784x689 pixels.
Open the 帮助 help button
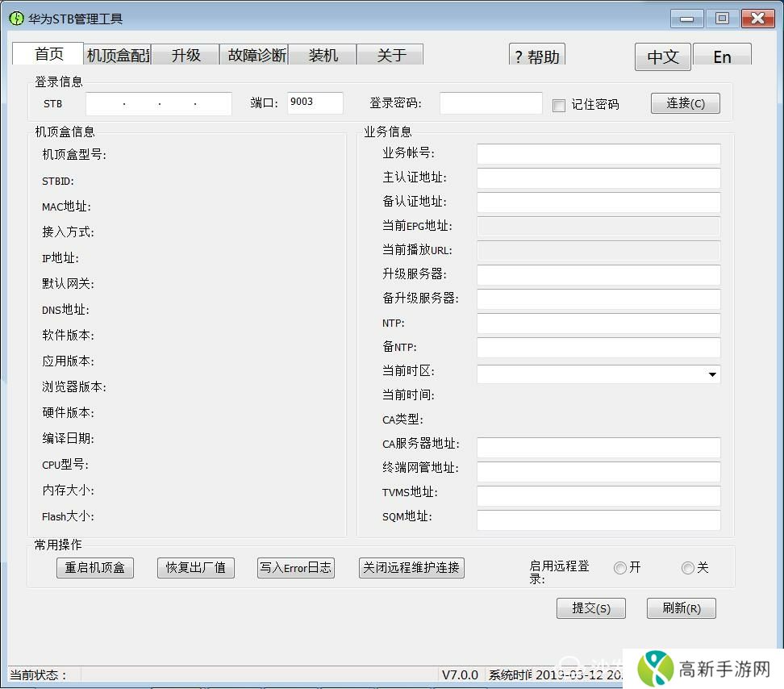click(537, 56)
